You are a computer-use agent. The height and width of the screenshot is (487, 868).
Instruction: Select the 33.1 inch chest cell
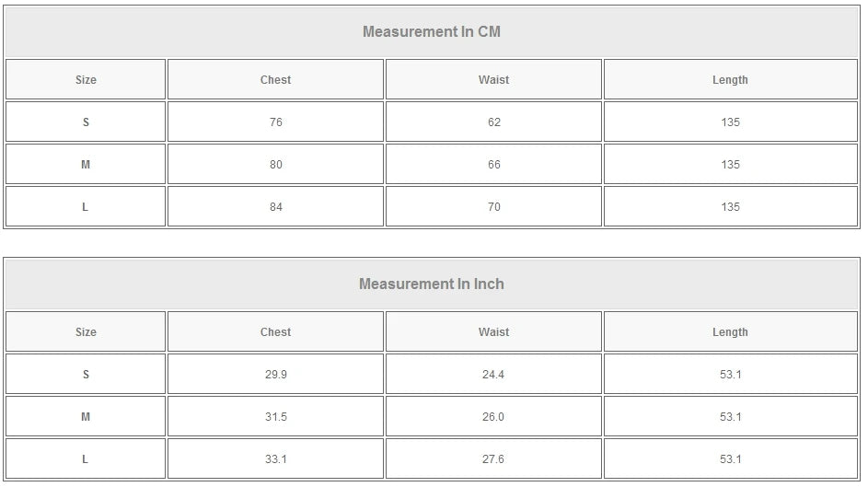[x=275, y=459]
